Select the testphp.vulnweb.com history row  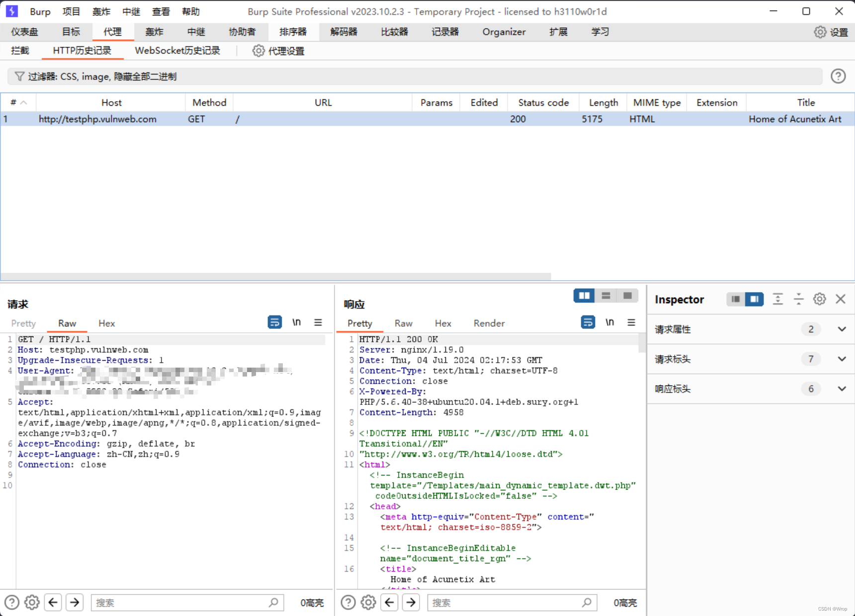pyautogui.click(x=427, y=119)
